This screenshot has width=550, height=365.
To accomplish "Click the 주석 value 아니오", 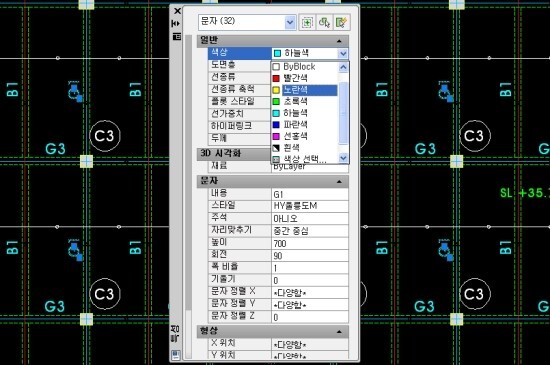I will pyautogui.click(x=310, y=219).
